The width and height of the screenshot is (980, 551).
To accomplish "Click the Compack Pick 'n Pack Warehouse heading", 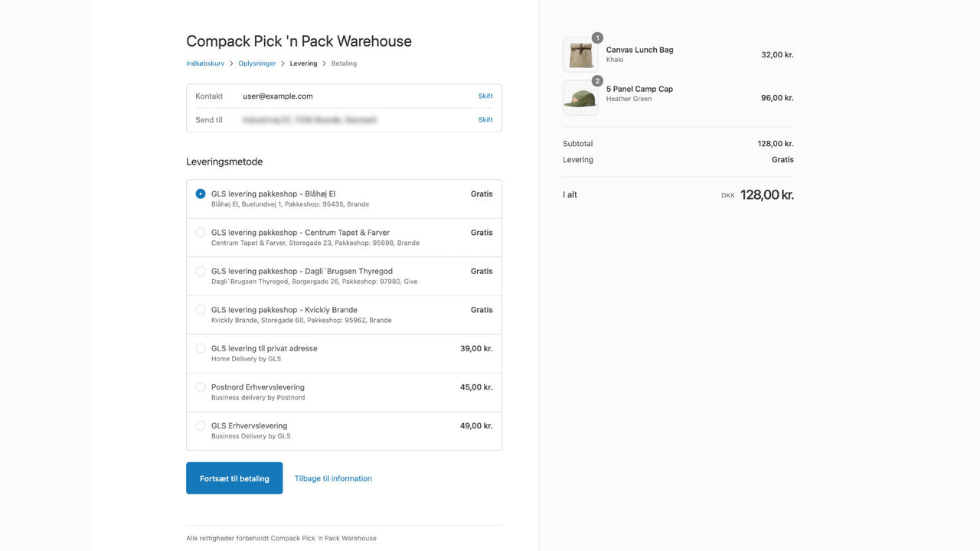I will 299,41.
